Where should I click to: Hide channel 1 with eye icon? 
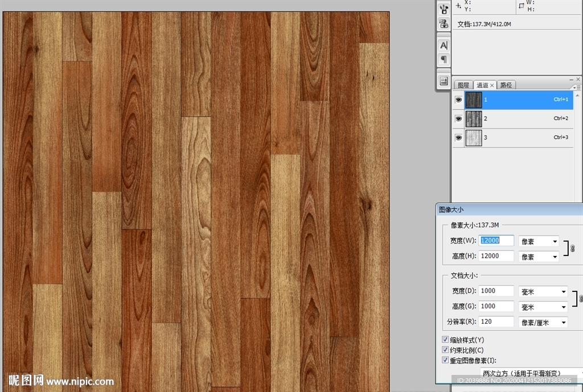[458, 100]
